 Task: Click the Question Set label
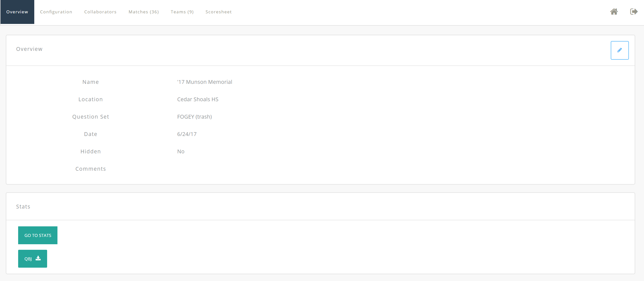(91, 117)
